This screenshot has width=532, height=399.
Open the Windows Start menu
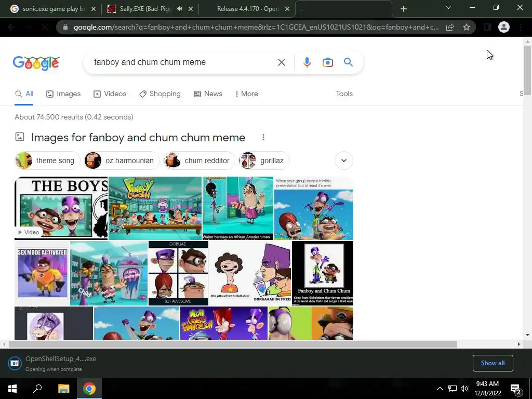12,389
